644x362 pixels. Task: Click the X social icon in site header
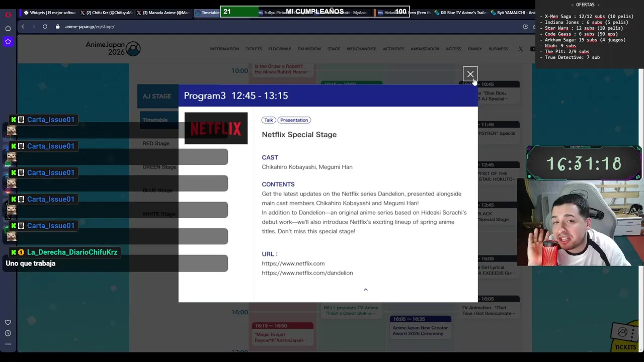pos(520,49)
